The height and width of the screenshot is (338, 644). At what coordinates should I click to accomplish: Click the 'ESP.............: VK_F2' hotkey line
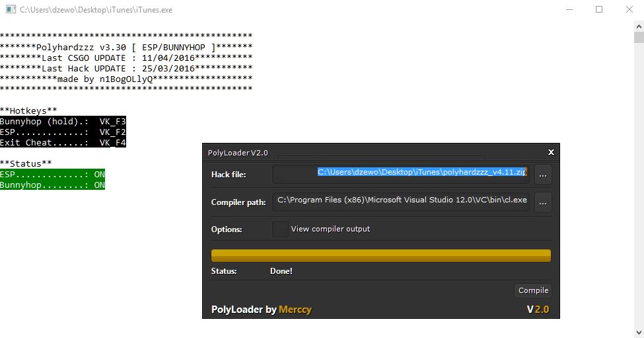coord(63,132)
